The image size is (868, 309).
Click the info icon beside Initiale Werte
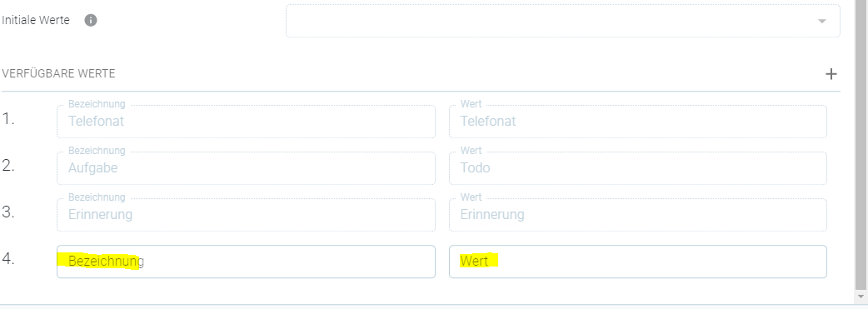coord(91,21)
